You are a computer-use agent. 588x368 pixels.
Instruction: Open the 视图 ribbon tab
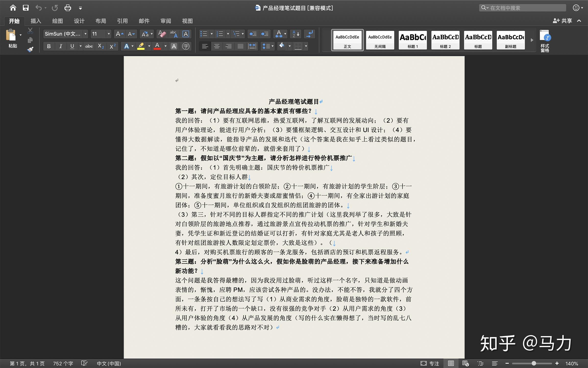pyautogui.click(x=187, y=21)
